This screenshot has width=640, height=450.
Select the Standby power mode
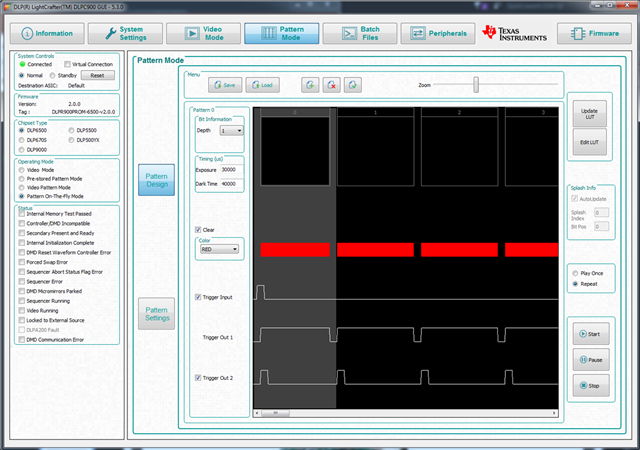[x=52, y=75]
